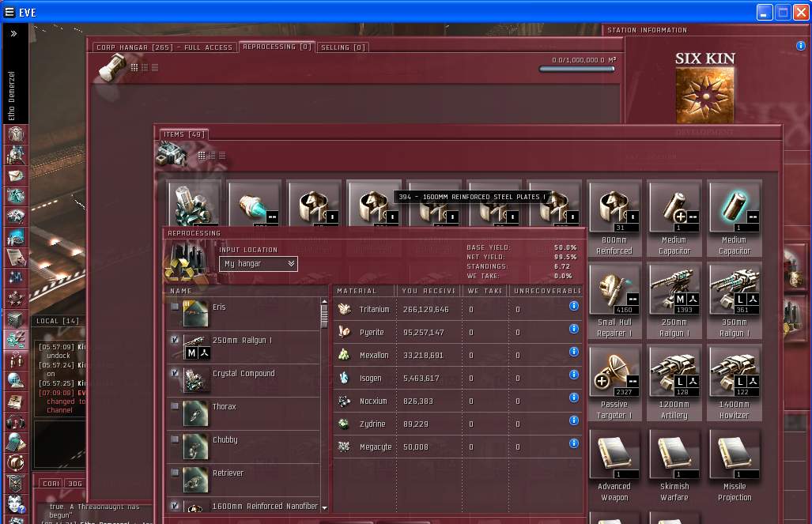Sort by the We Take column header
This screenshot has width=812, height=524.
pos(485,291)
